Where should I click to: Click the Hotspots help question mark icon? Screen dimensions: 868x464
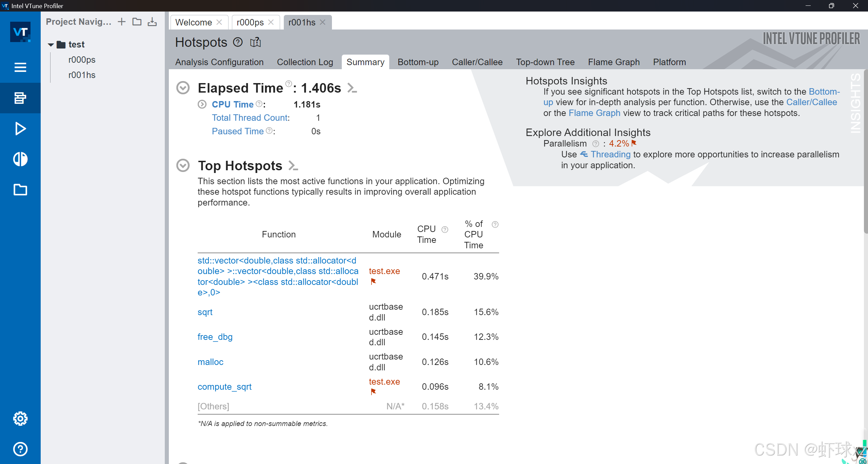(x=238, y=42)
